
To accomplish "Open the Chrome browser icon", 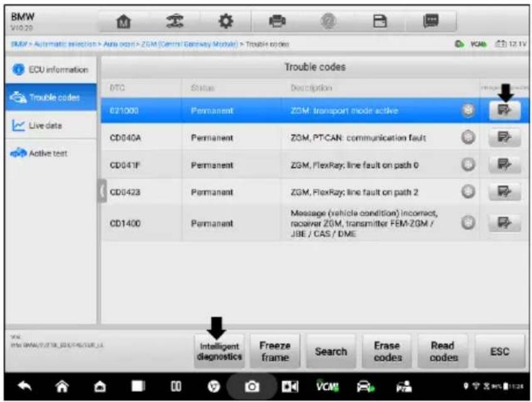I will 213,386.
